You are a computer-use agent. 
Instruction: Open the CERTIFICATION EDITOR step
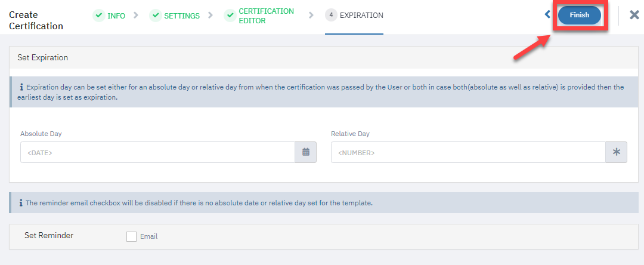click(266, 16)
